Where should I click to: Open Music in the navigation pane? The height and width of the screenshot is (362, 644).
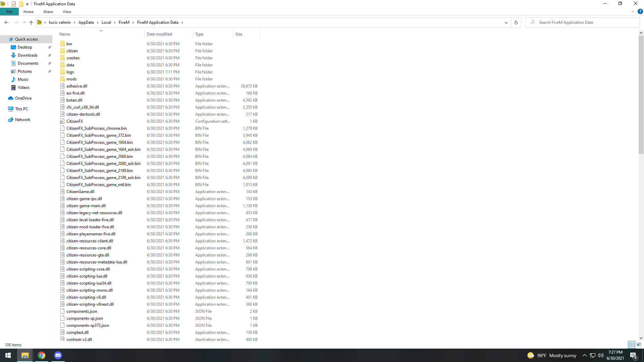point(23,79)
